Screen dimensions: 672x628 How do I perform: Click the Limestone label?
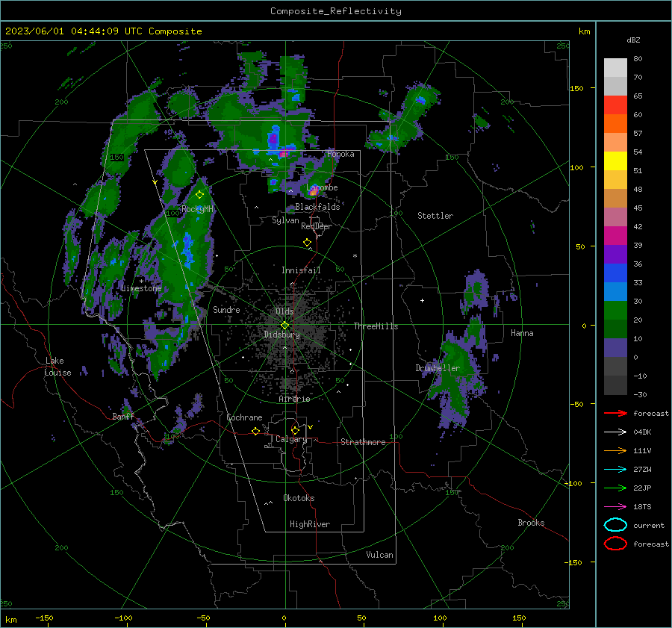(x=141, y=288)
